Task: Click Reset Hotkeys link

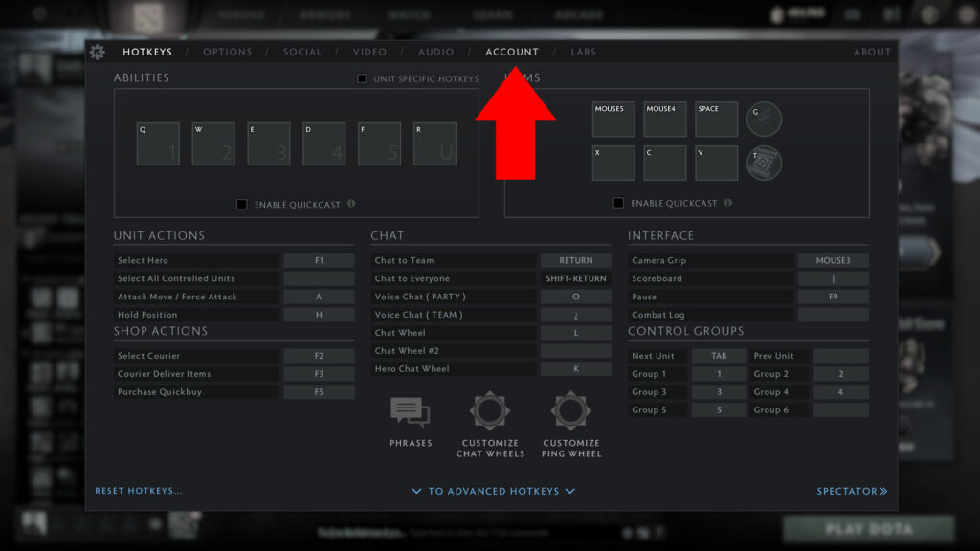Action: [x=139, y=491]
